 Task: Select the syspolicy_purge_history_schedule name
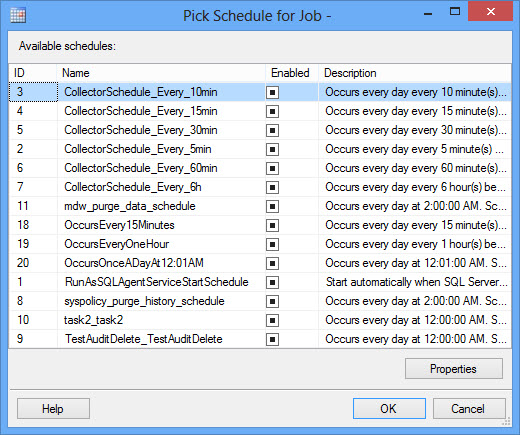(144, 301)
